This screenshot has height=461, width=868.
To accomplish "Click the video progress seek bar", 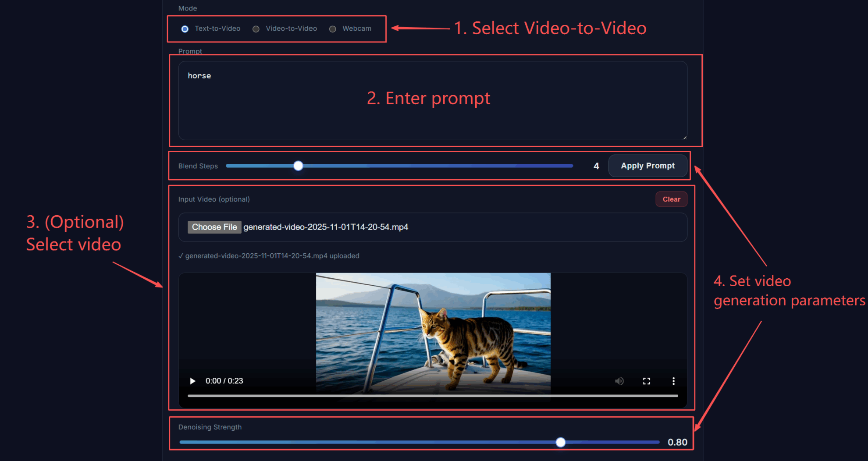I will click(x=432, y=396).
